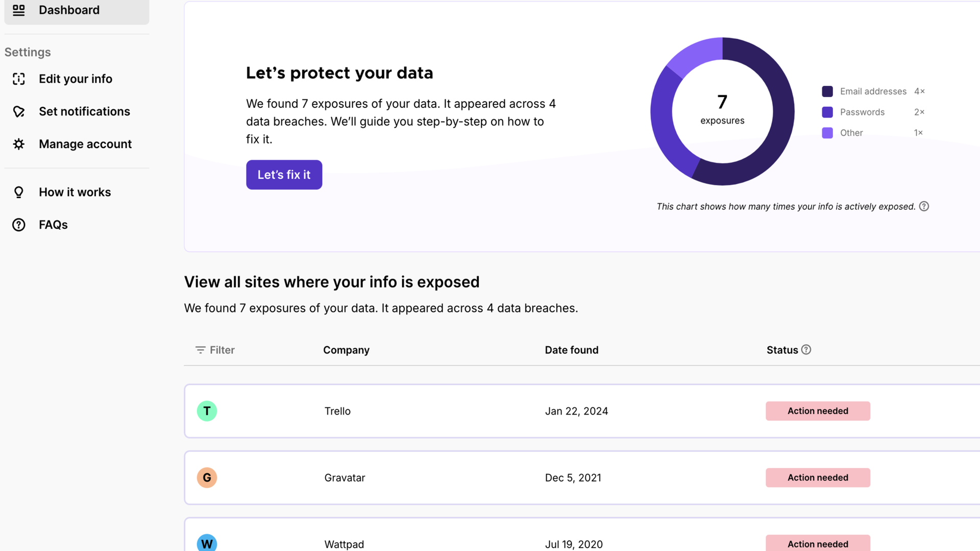
Task: Click the Date found column header
Action: 572,350
